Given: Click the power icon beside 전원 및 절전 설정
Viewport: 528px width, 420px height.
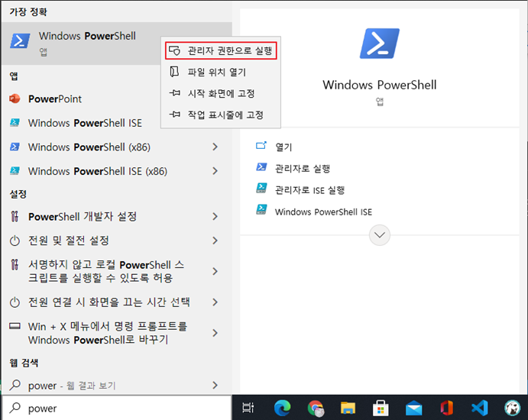Looking at the screenshot, I should [15, 241].
